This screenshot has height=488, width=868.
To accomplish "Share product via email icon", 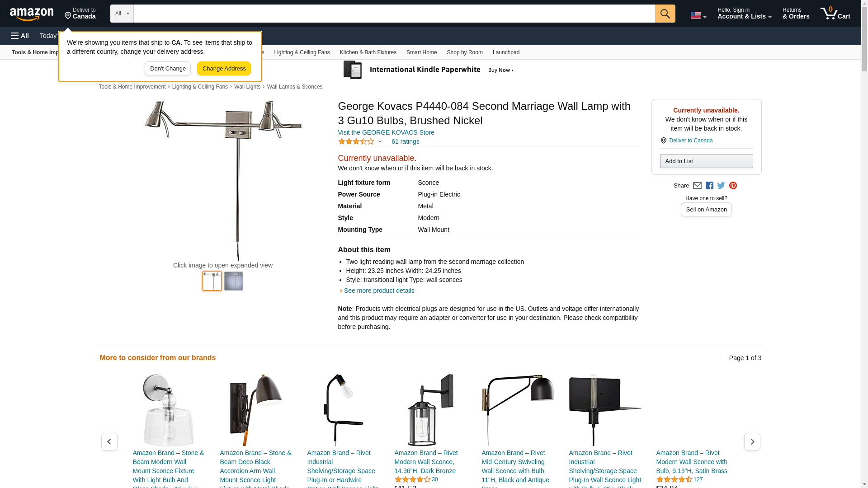I will click(x=697, y=186).
